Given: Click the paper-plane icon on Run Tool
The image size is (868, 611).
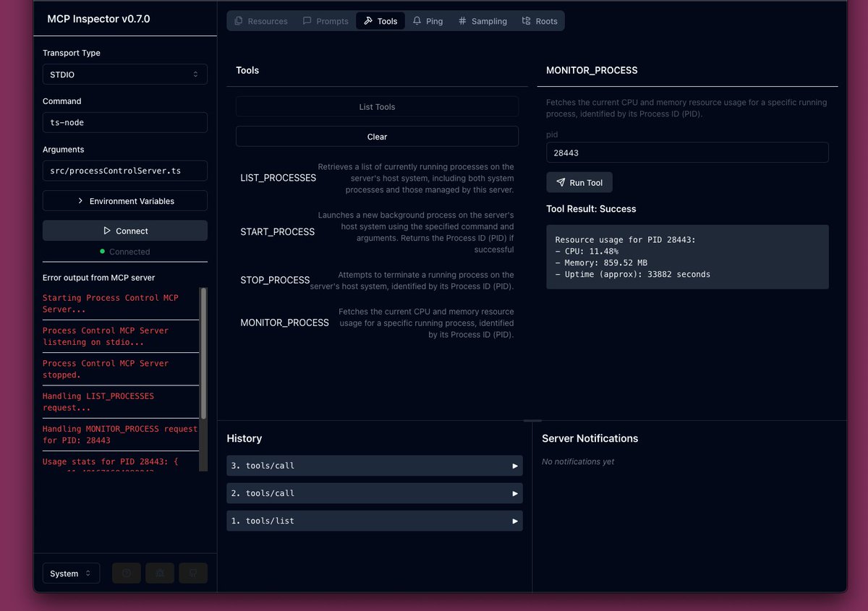Looking at the screenshot, I should click(x=561, y=182).
